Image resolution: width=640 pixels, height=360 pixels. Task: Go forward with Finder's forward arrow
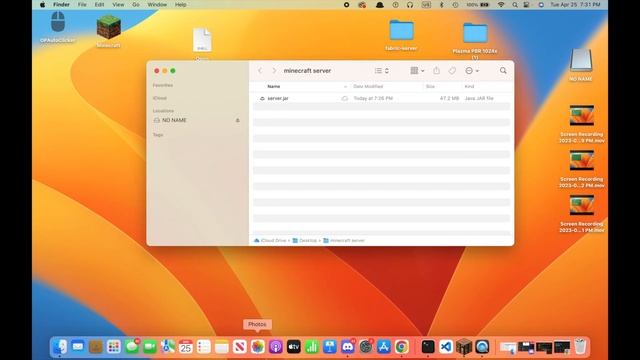274,71
